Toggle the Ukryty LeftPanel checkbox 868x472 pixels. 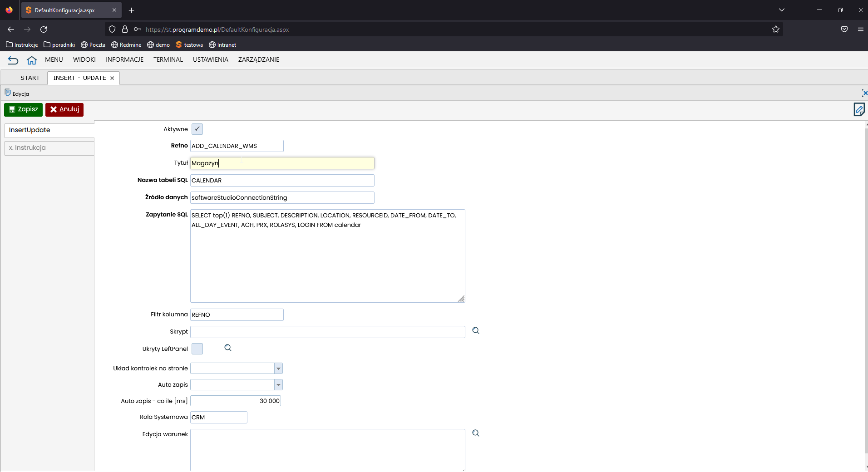197,349
